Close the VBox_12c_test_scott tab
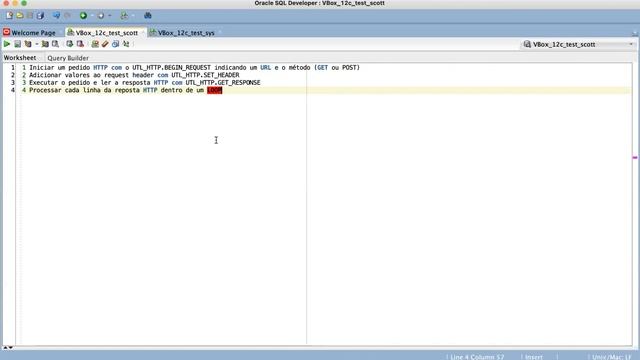This screenshot has height=360, width=640. point(143,33)
